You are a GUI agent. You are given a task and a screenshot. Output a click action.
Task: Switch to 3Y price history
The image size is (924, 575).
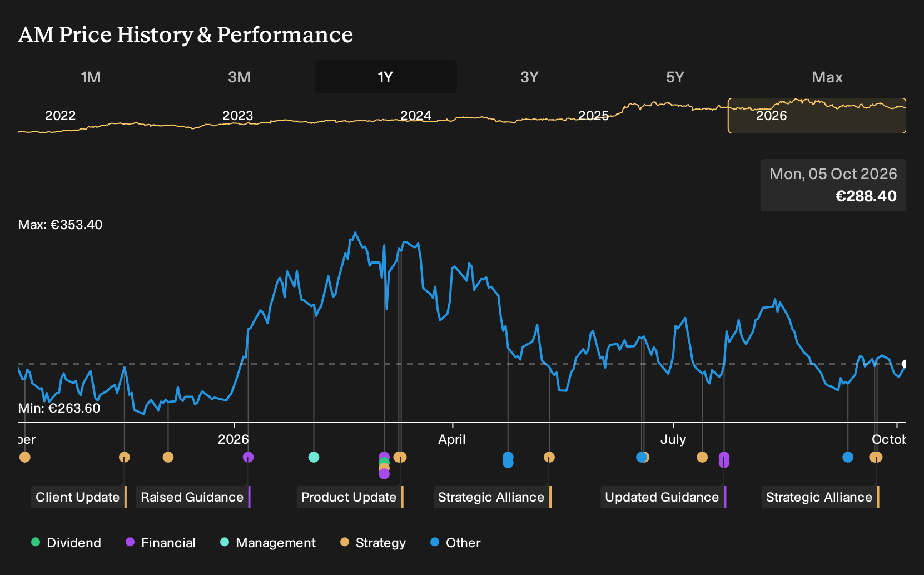(x=529, y=77)
